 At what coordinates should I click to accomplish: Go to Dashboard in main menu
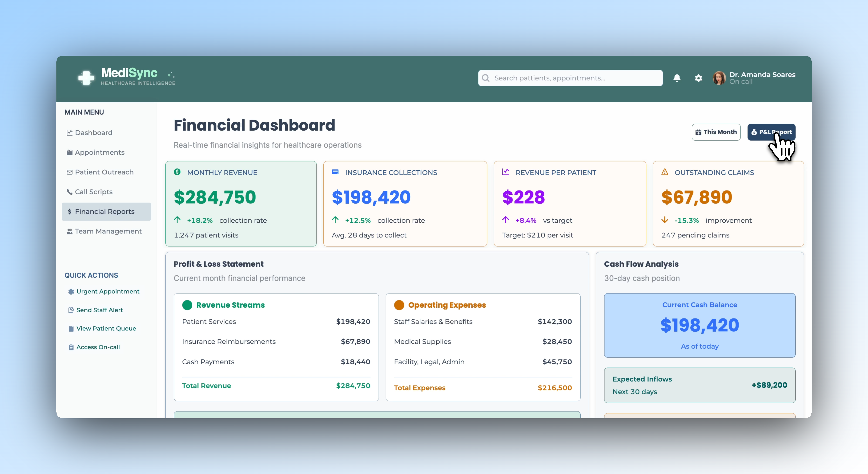[x=93, y=133]
